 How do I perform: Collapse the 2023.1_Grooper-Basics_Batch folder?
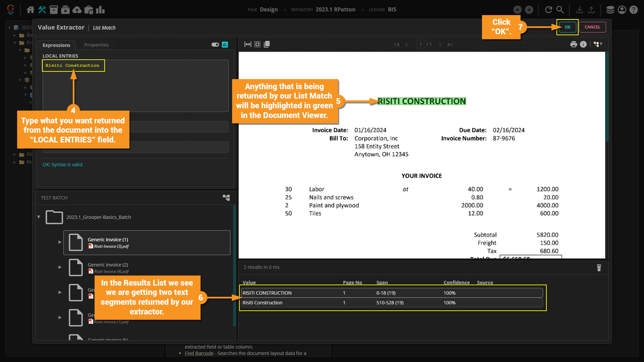[39, 217]
